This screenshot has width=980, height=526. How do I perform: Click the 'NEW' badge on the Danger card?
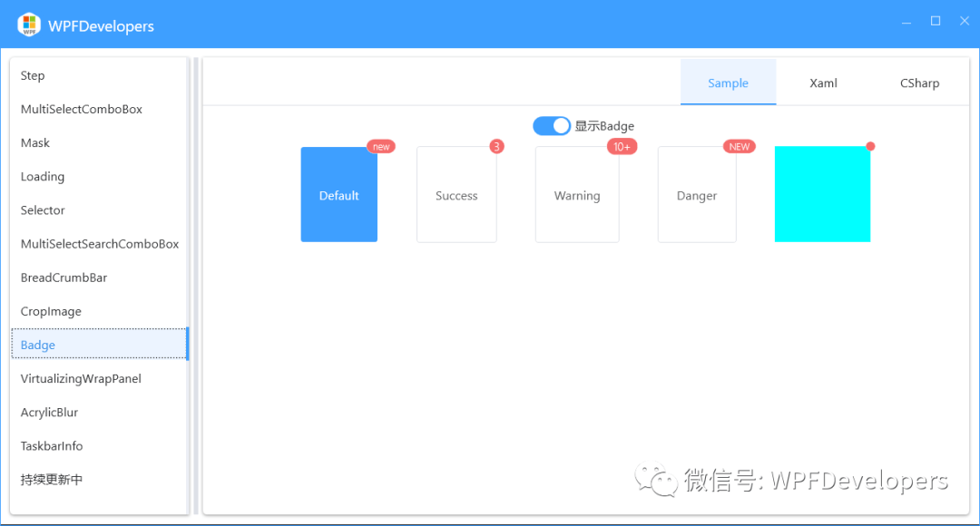coord(740,146)
